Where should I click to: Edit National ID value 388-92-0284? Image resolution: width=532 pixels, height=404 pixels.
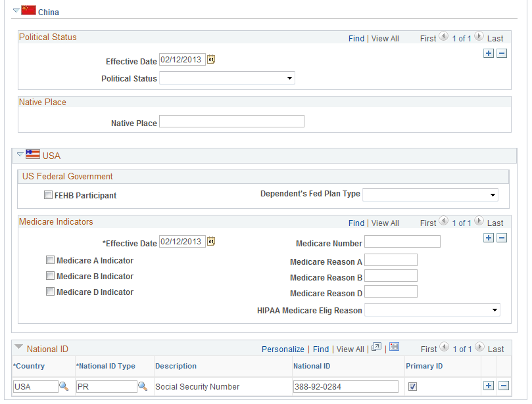[346, 386]
